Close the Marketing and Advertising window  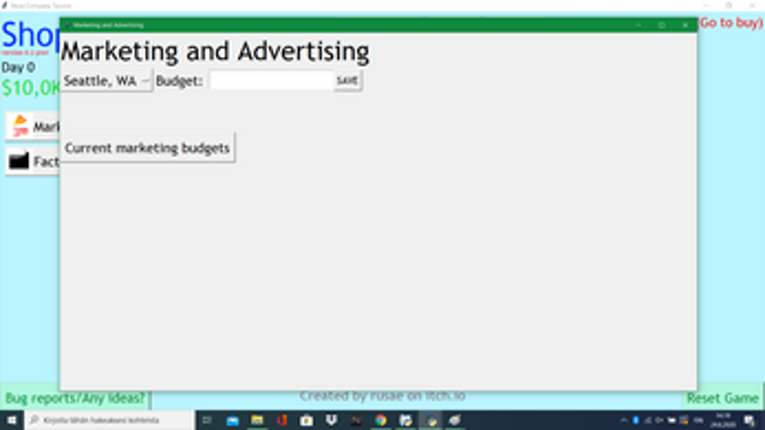coord(685,25)
